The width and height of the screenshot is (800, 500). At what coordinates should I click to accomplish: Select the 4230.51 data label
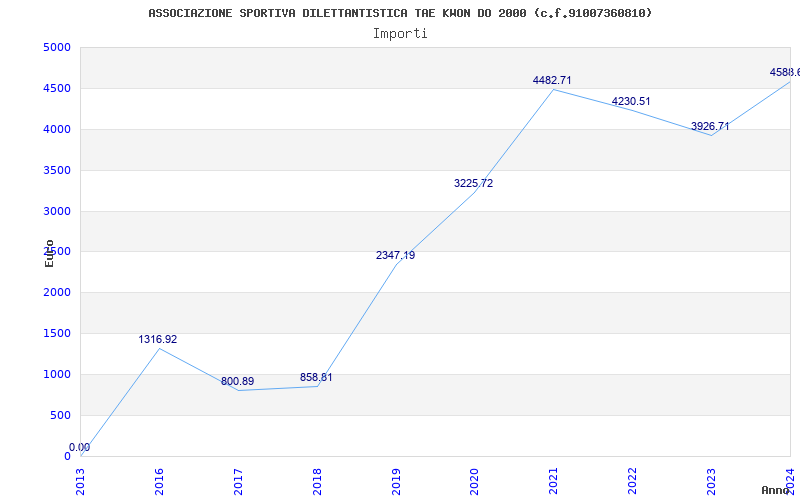click(631, 101)
